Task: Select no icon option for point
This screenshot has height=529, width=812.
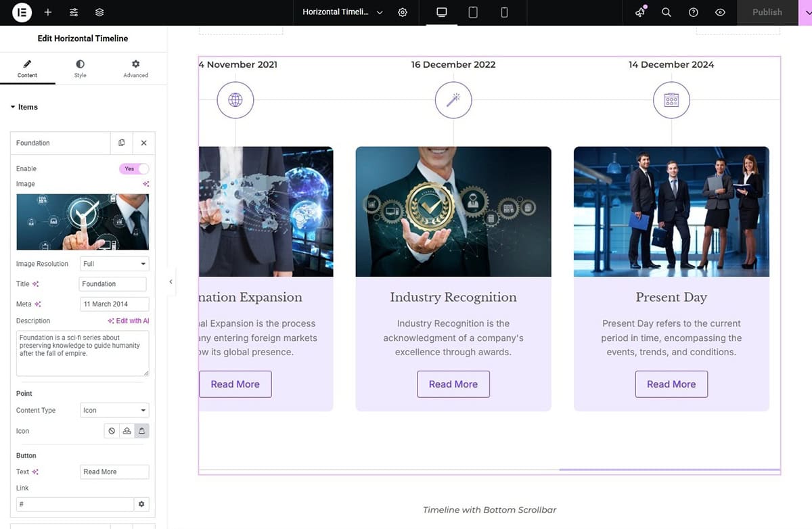Action: click(112, 431)
